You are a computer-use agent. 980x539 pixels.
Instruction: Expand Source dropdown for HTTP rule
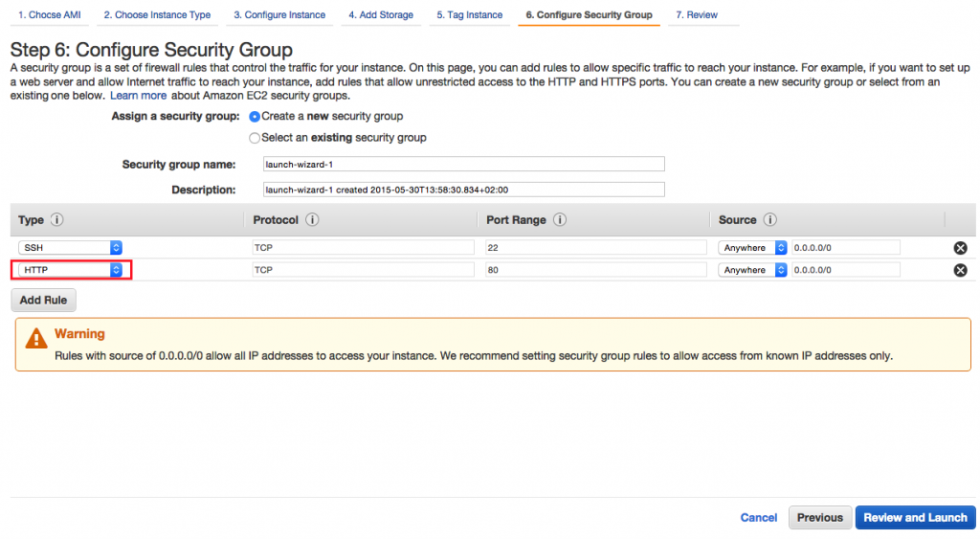[752, 270]
